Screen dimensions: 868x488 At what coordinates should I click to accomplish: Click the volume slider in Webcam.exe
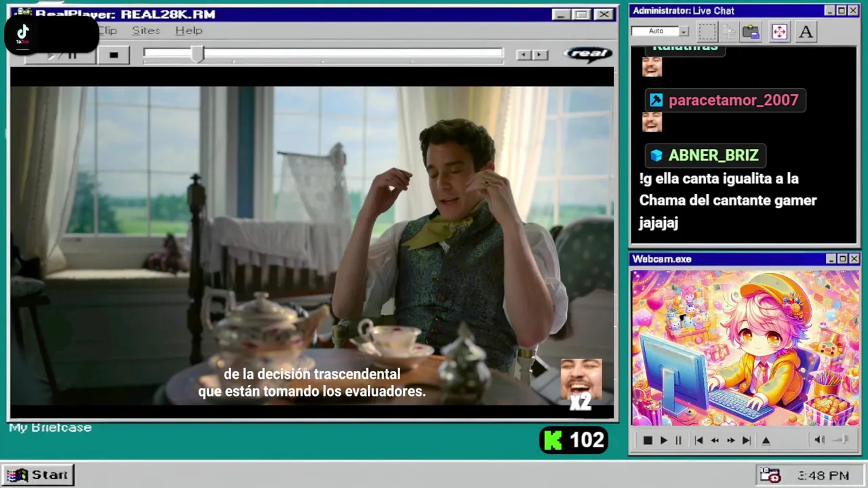(x=841, y=440)
